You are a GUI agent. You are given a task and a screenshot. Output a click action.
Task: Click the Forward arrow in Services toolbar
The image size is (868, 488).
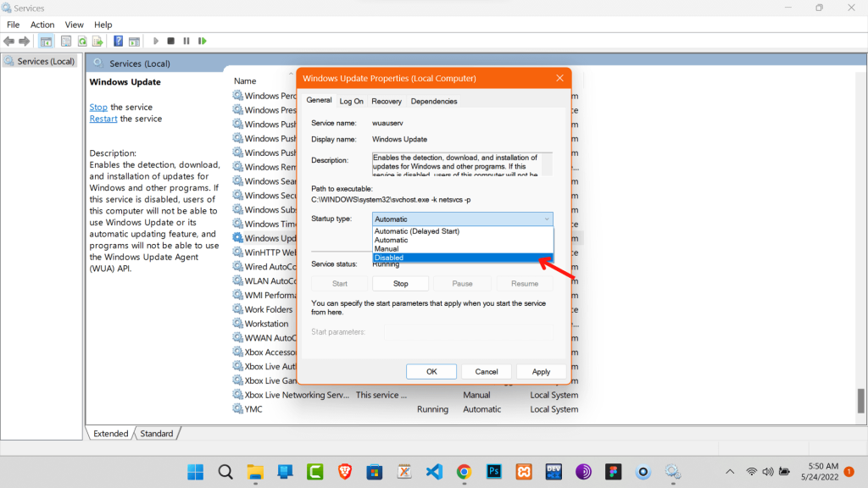click(x=24, y=41)
